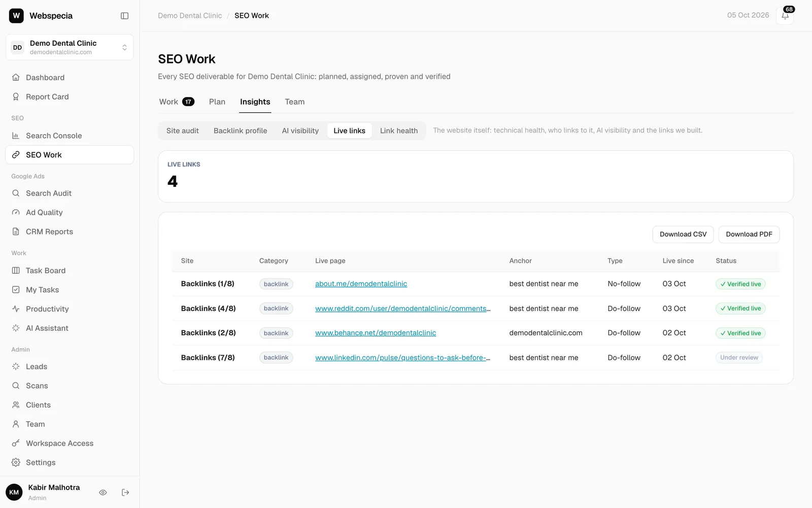Collapse the sidebar with the panel icon
This screenshot has width=812, height=508.
tap(124, 16)
